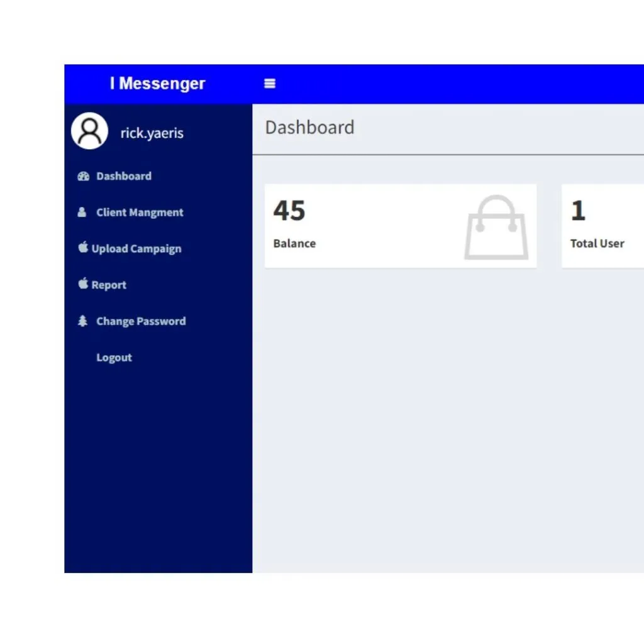Click the Dashboard page heading
Viewport: 644px width, 644px height.
309,127
